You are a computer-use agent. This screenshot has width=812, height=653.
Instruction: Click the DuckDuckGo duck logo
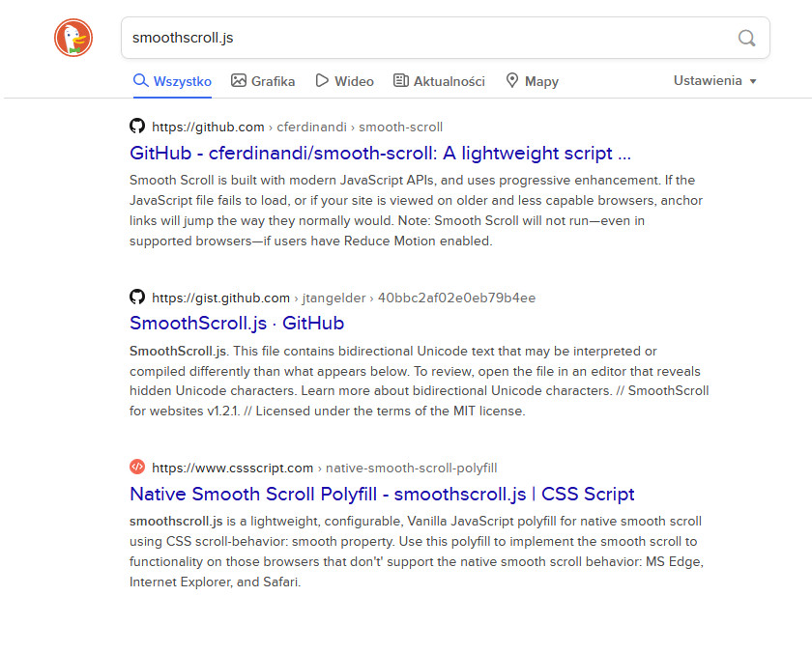[x=73, y=38]
